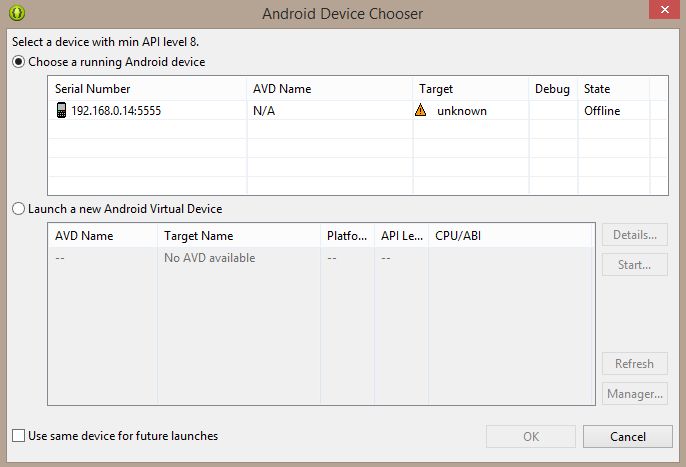The height and width of the screenshot is (467, 686).
Task: Cancel the device chooser dialog
Action: click(x=628, y=436)
